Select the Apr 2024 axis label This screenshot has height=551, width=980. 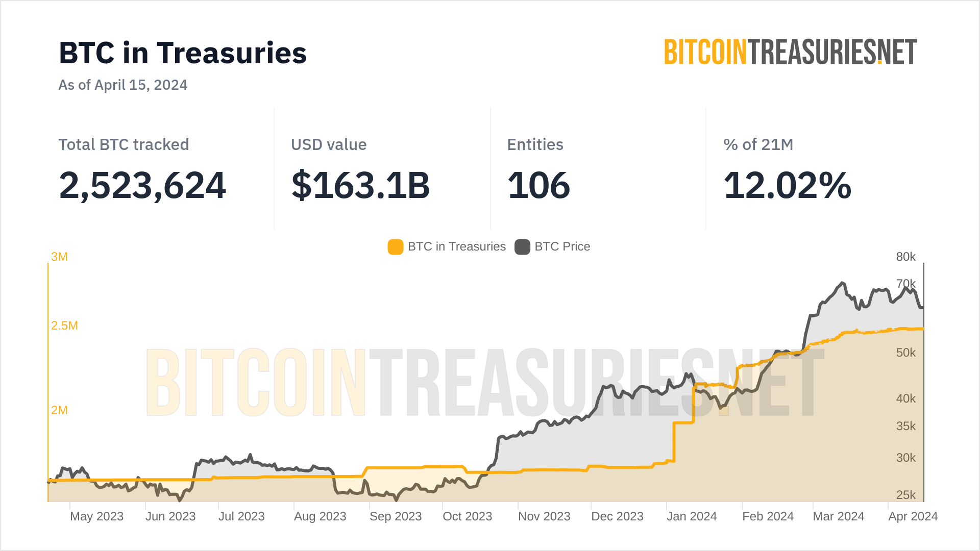tap(913, 516)
